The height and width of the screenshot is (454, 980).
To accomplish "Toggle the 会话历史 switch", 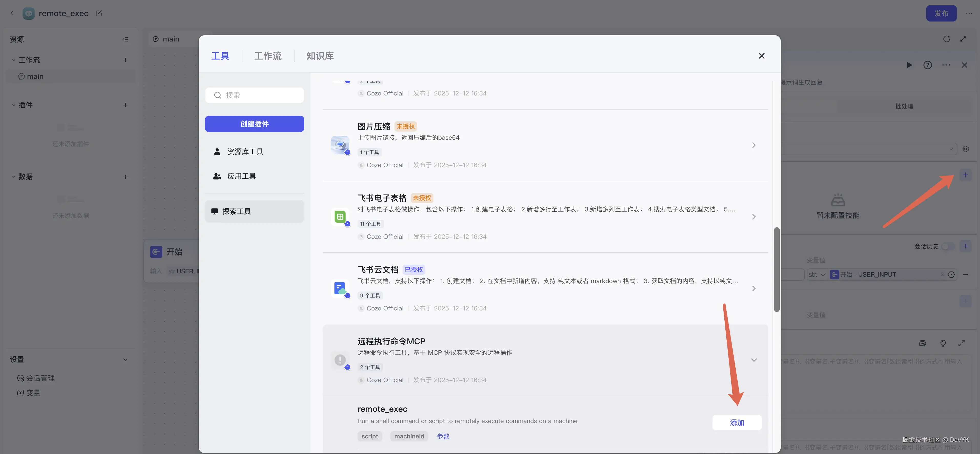I will 948,246.
